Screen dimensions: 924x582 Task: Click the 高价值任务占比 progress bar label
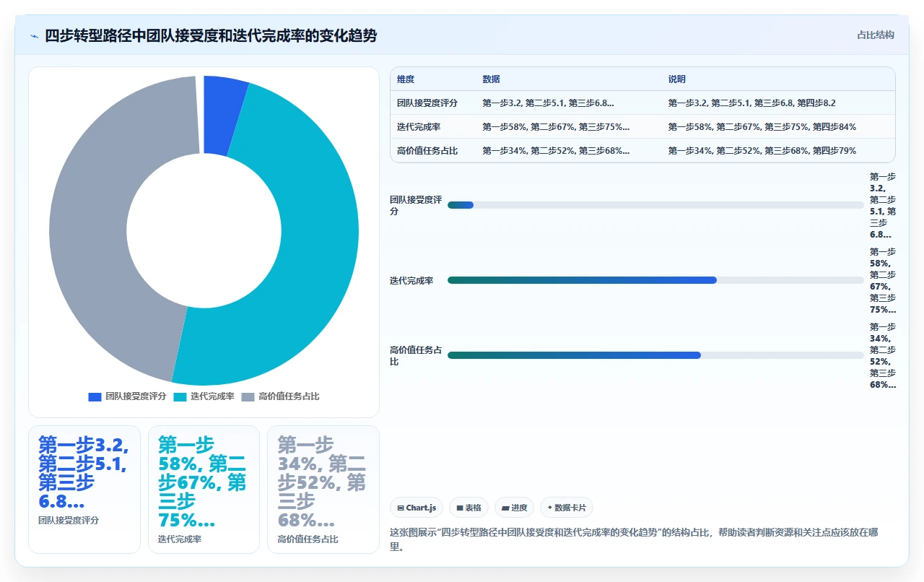click(416, 355)
